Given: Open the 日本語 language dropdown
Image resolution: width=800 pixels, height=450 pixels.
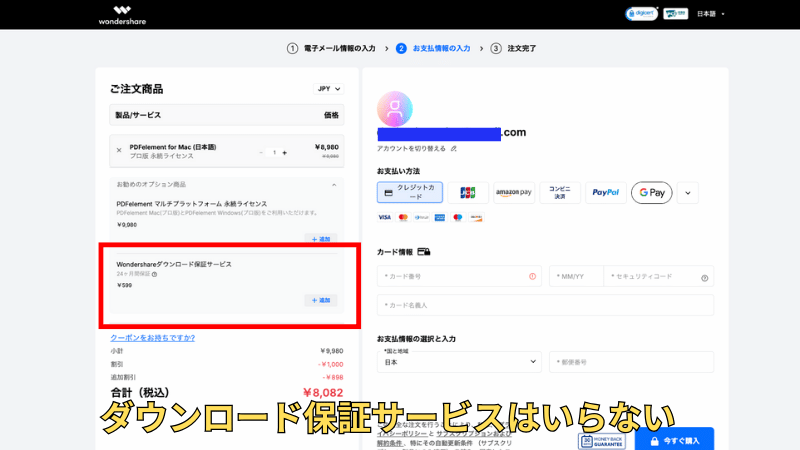Looking at the screenshot, I should pos(710,14).
